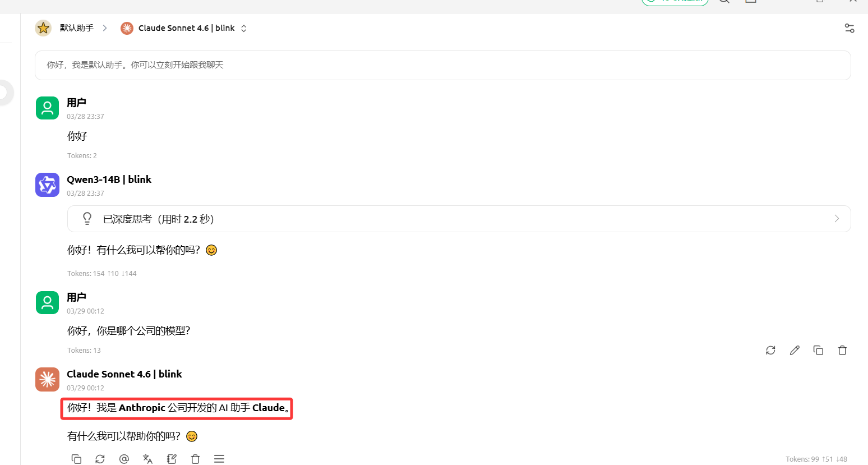Click the Qwen3-14B | blink message title
Screen dimensions: 868x465
coord(109,179)
